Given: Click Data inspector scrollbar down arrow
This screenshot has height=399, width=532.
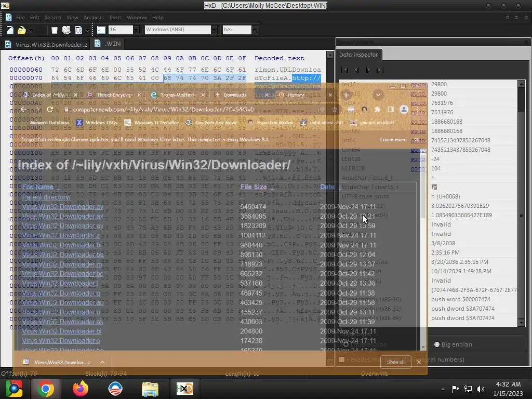Looking at the screenshot, I should point(521,323).
